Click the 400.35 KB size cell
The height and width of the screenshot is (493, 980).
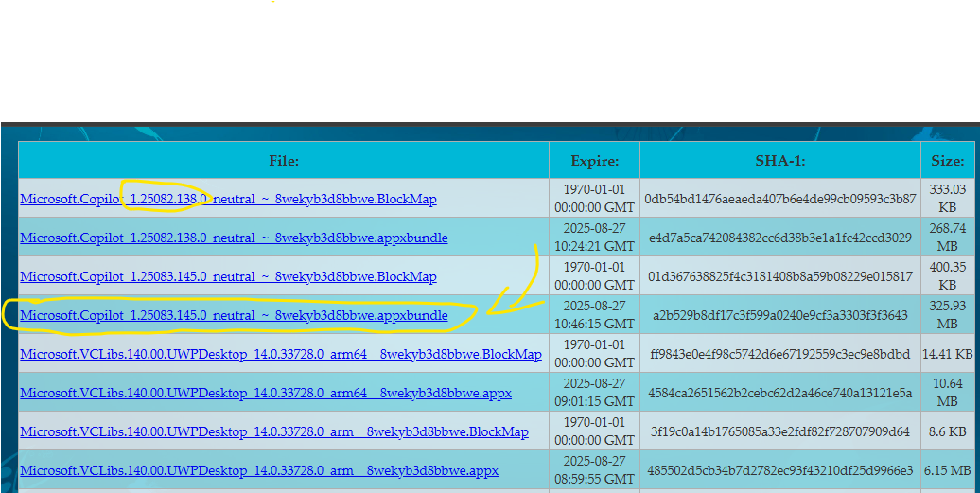tap(948, 276)
